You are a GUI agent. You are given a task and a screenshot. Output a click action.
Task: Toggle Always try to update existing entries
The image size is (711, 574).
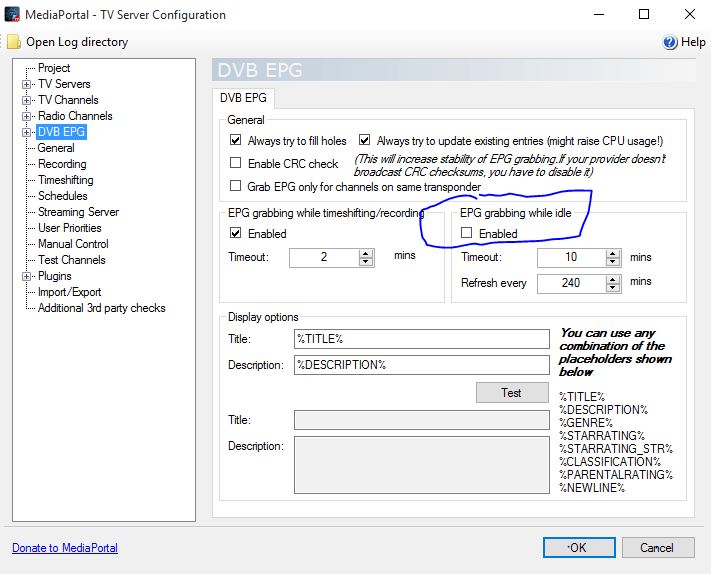(x=365, y=140)
